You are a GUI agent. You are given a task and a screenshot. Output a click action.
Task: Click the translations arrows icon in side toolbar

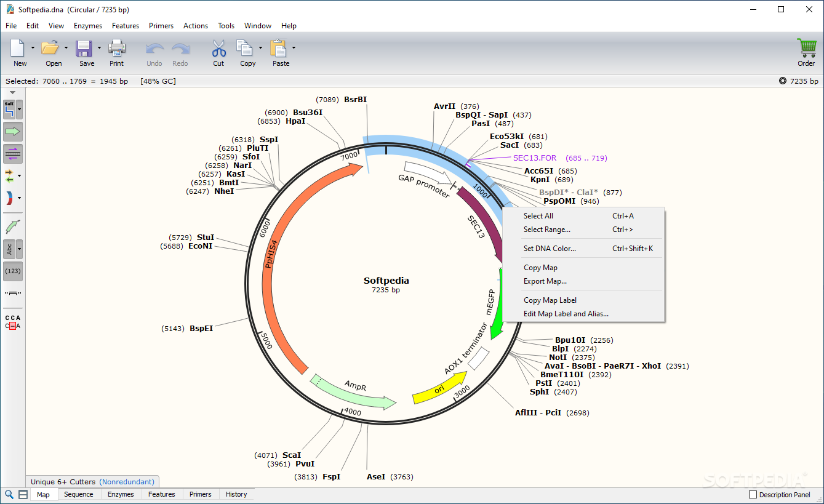click(9, 176)
